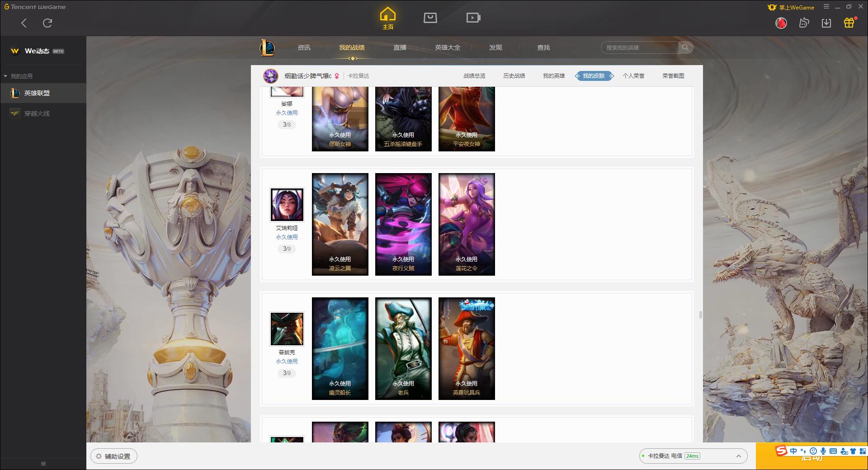
Task: Click the Sogou microphone voice input icon
Action: point(823,451)
